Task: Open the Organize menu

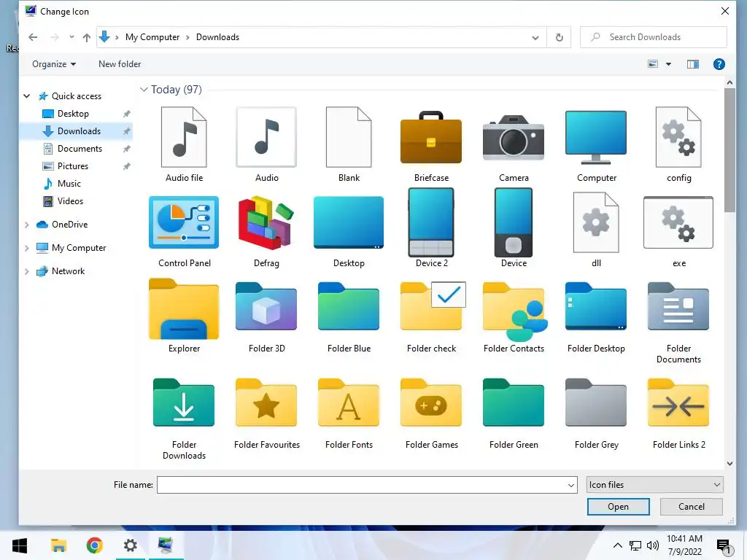Action: tap(54, 64)
